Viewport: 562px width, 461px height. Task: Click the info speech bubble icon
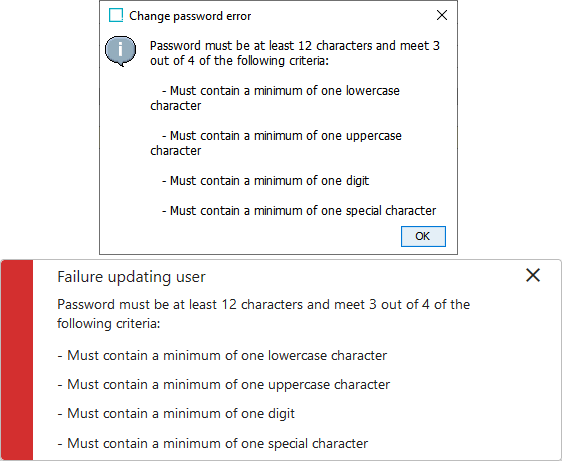[x=120, y=51]
